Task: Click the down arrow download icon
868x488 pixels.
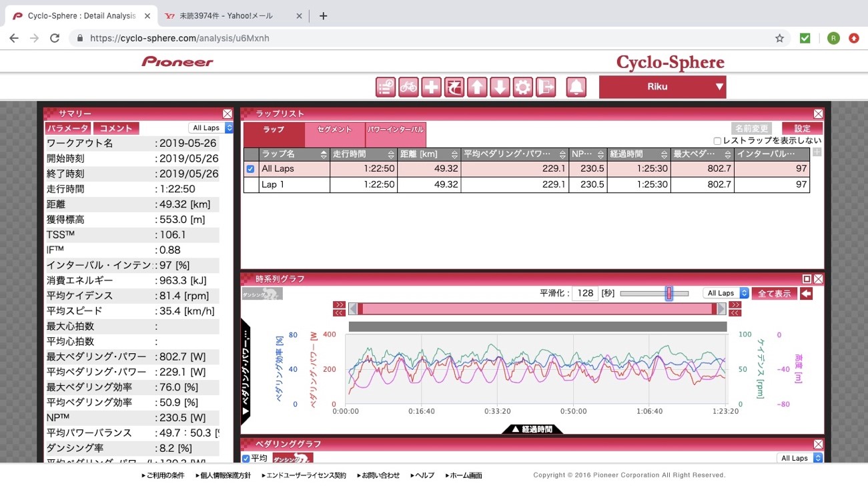Action: 500,87
